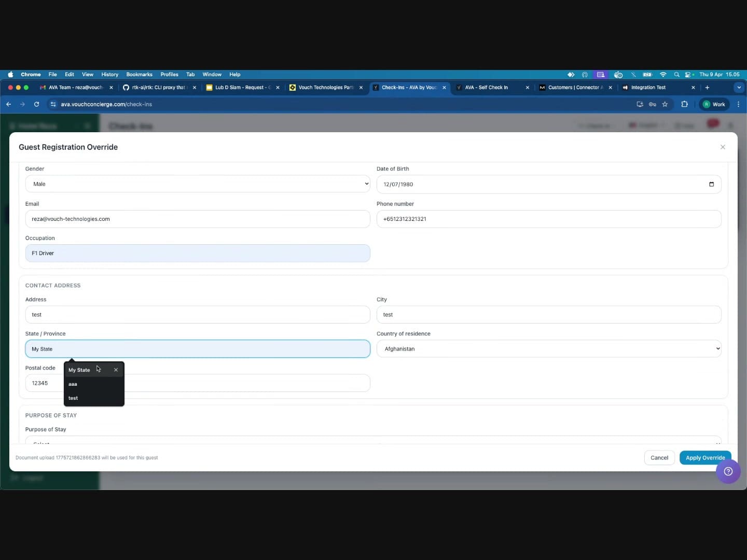This screenshot has width=747, height=560.
Task: Click the Cancel button
Action: (659, 458)
